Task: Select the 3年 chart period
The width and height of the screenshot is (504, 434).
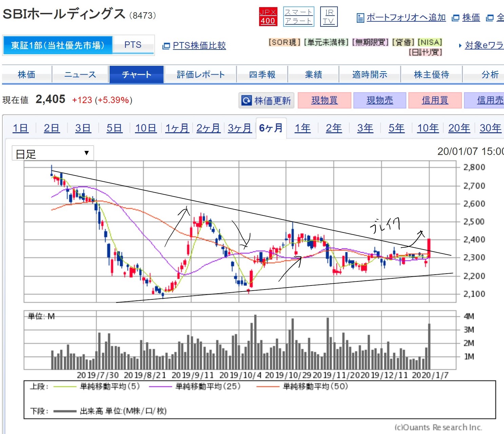Action: tap(365, 128)
